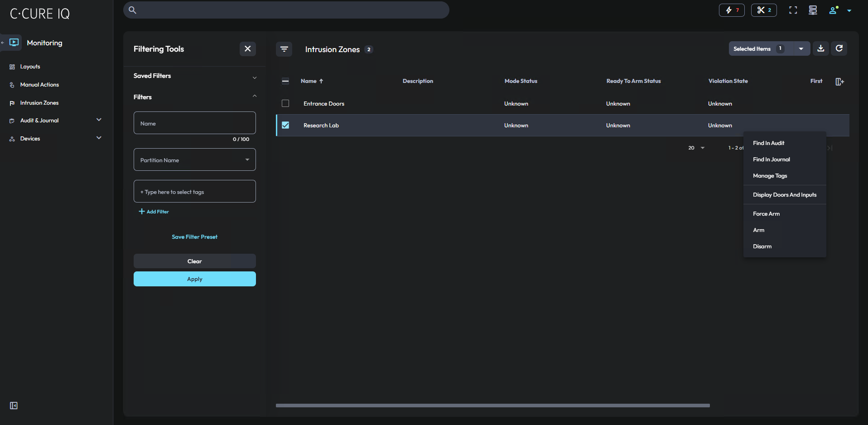Image resolution: width=868 pixels, height=425 pixels.
Task: Open the column chooser icon
Action: click(839, 82)
